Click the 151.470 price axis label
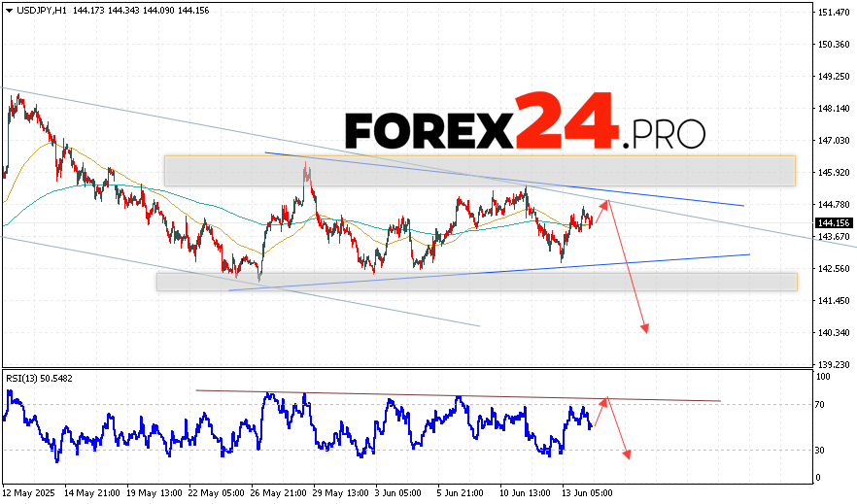The width and height of the screenshot is (857, 504). pyautogui.click(x=834, y=13)
